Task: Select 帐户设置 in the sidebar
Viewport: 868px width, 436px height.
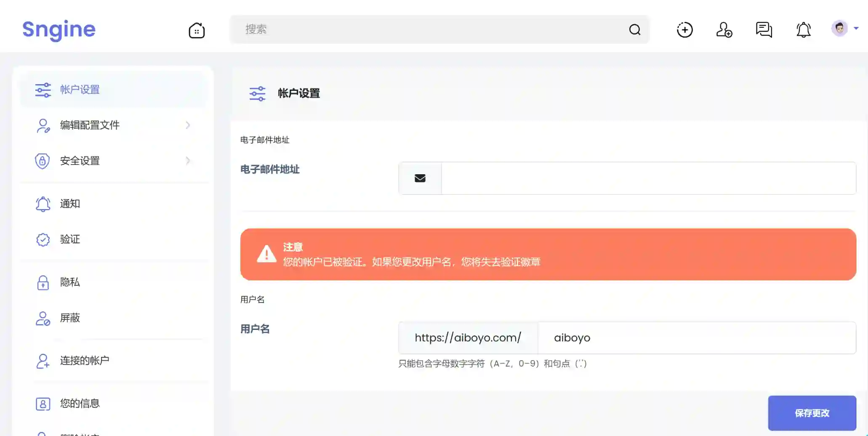Action: click(x=80, y=90)
